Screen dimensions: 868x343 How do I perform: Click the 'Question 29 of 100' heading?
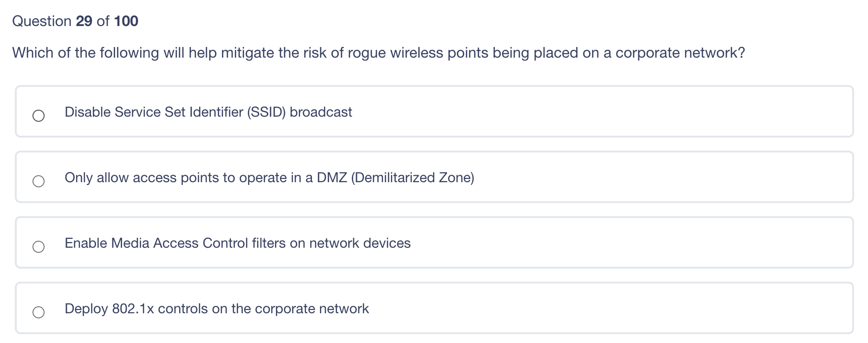75,21
